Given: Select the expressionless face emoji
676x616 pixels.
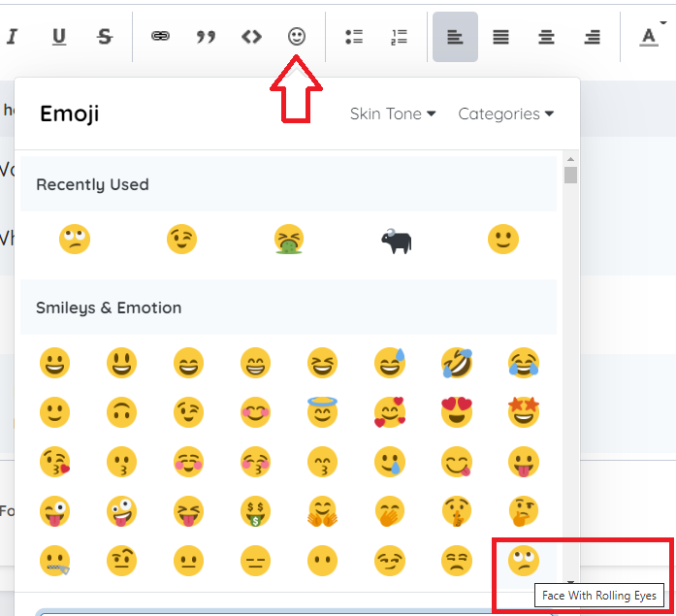Looking at the screenshot, I should [256, 561].
